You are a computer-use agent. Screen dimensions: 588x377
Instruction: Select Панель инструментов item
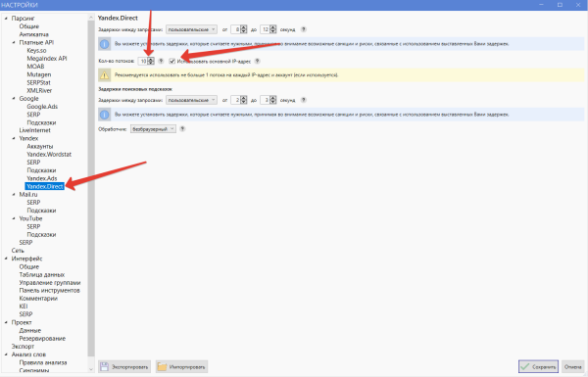pos(49,291)
